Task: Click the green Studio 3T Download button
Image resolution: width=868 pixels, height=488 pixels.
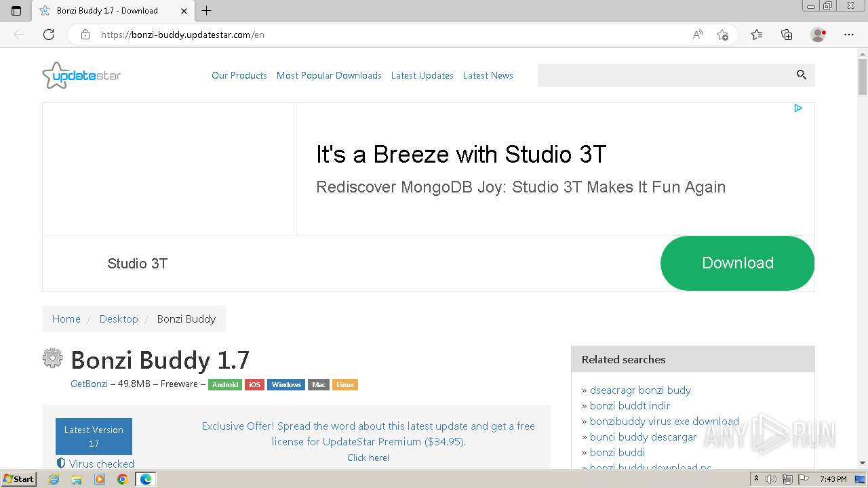Action: point(737,263)
